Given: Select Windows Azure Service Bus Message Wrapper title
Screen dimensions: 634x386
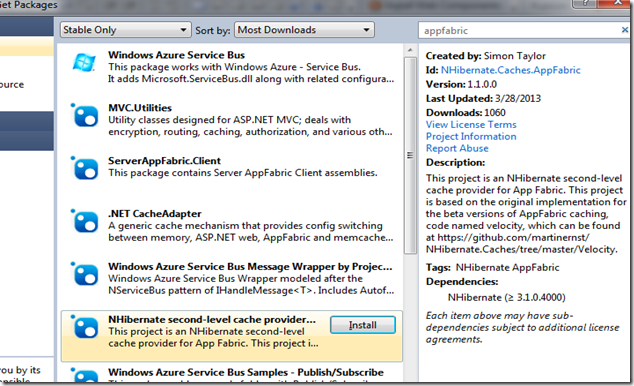Looking at the screenshot, I should point(250,267).
